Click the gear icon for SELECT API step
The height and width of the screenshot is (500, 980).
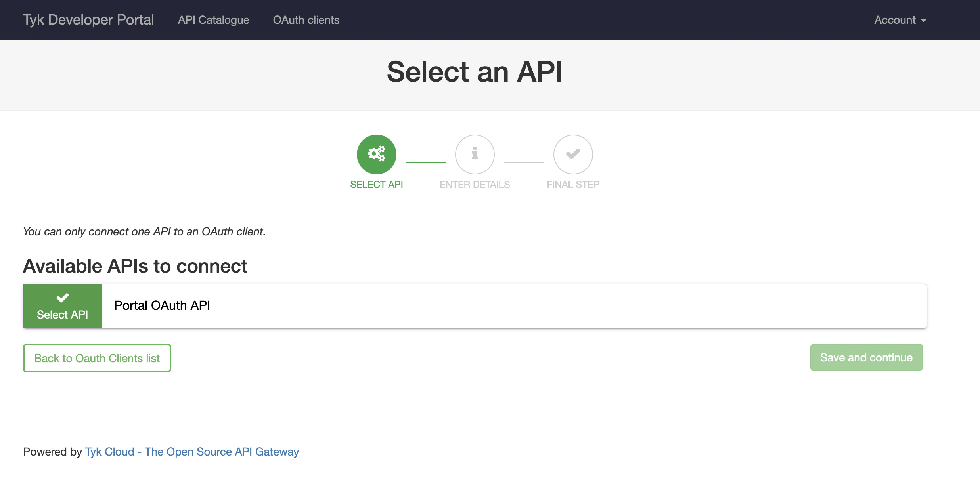(376, 154)
